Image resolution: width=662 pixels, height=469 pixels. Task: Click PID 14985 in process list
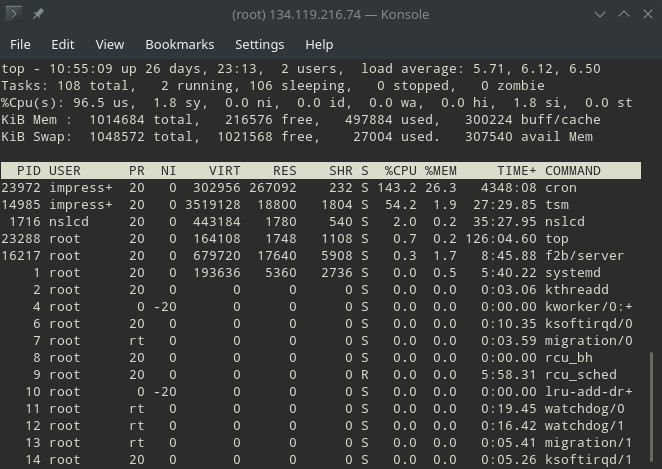(x=21, y=205)
